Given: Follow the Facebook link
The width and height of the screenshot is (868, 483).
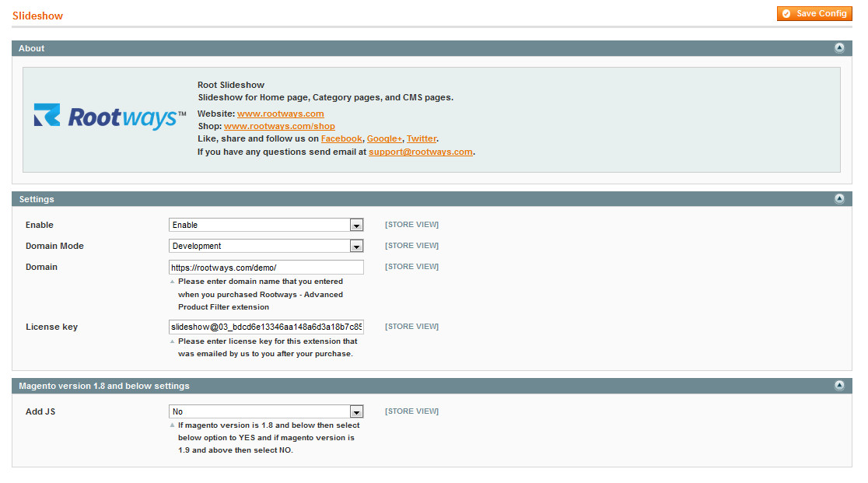Looking at the screenshot, I should click(341, 138).
